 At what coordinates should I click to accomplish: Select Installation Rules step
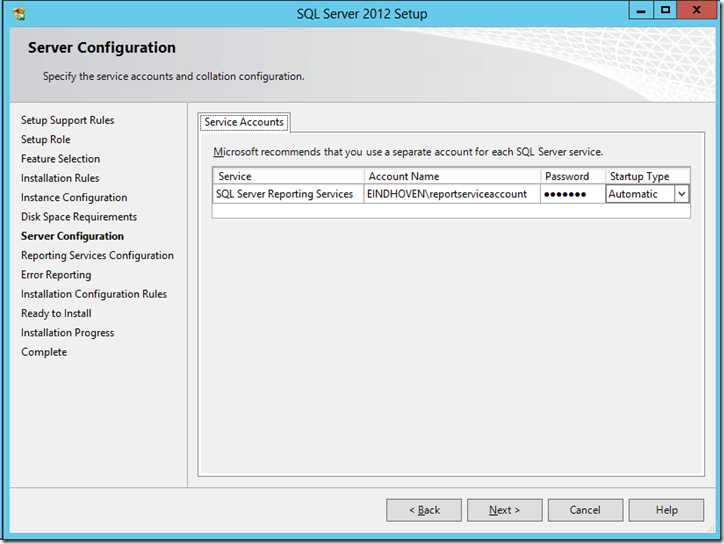(x=60, y=178)
